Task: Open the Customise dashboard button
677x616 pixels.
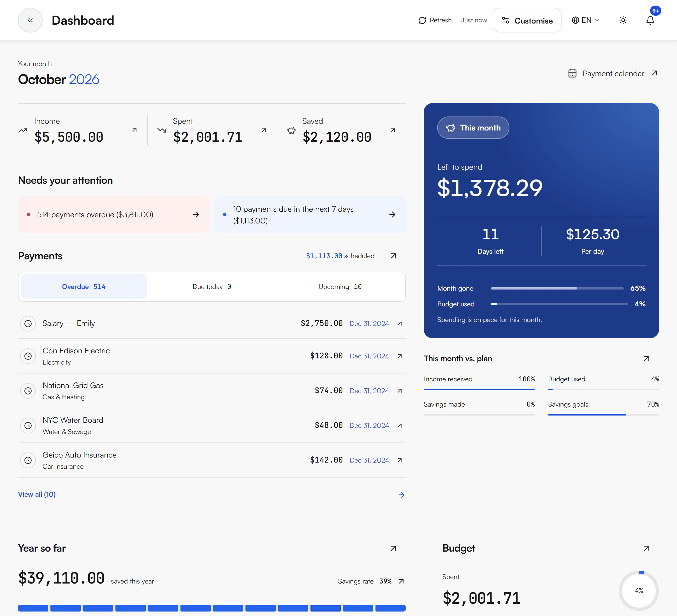Action: coord(527,20)
